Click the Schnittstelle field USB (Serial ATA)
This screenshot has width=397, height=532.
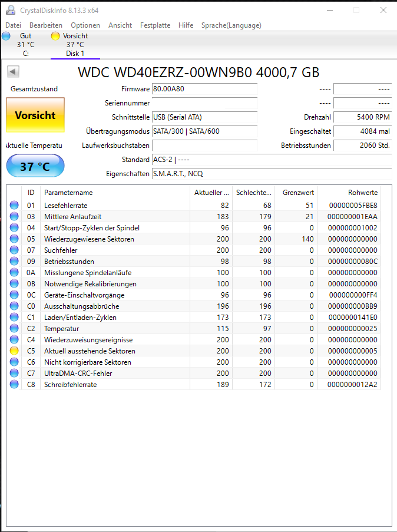pos(204,117)
